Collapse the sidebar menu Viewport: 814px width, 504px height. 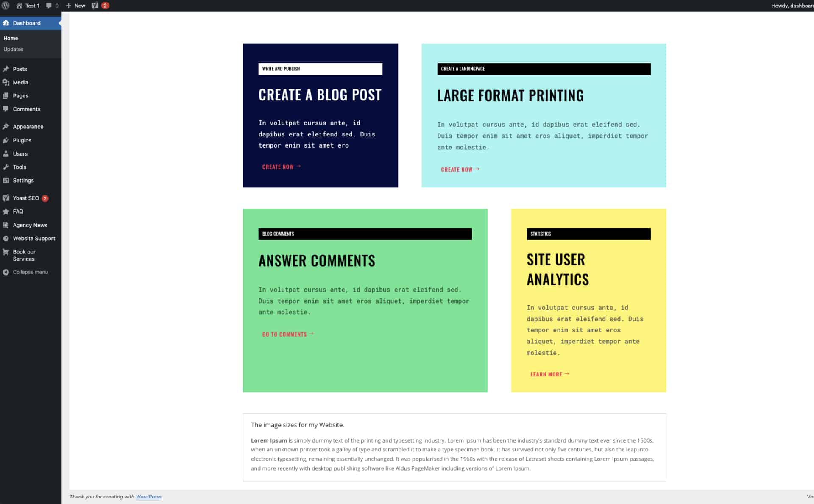point(29,272)
